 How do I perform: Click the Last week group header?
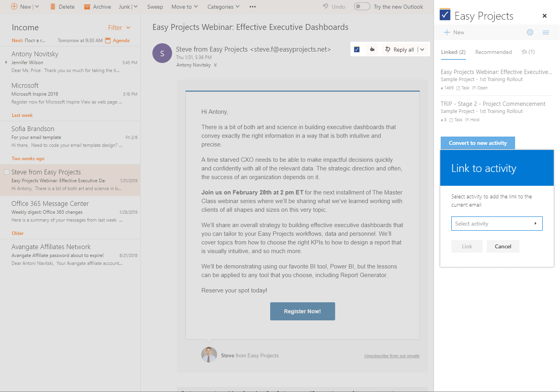tap(22, 115)
